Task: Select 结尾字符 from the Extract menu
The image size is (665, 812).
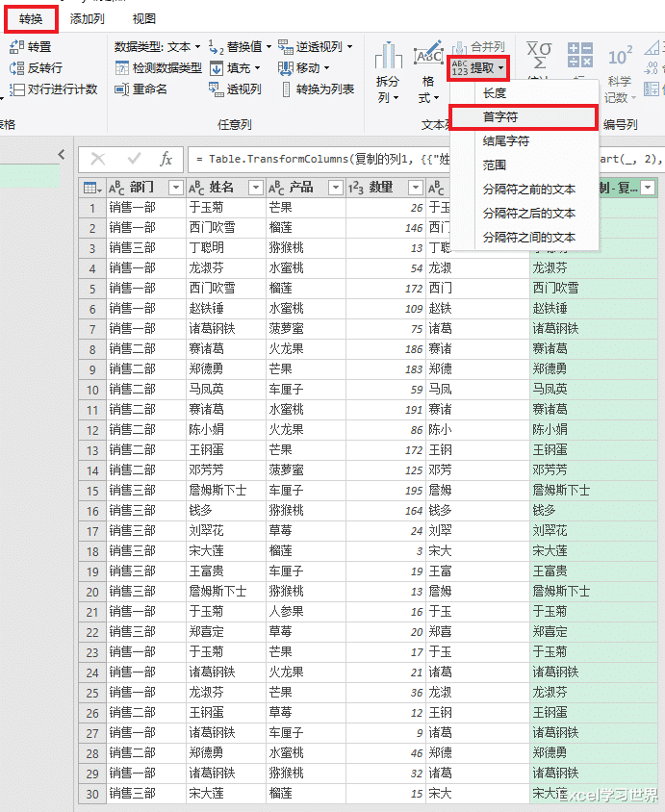Action: coord(505,141)
